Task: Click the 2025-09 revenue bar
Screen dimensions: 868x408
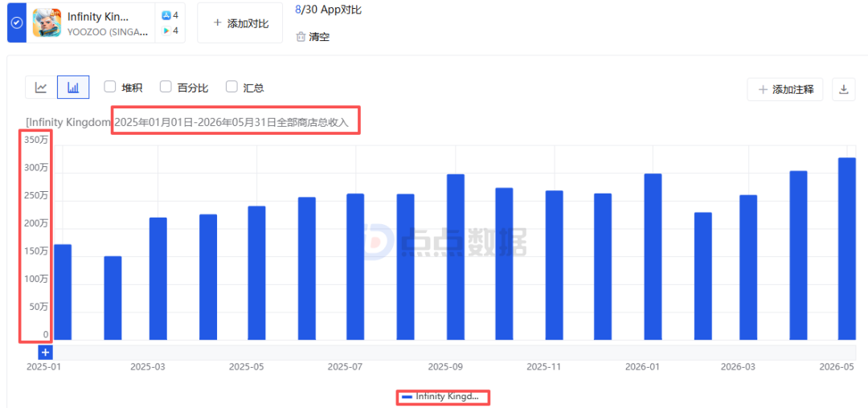Action: (x=456, y=257)
